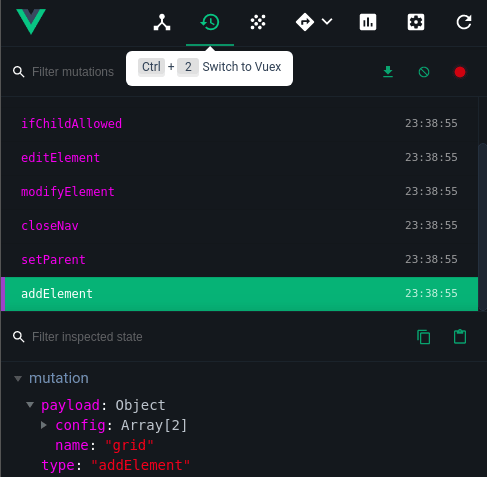487x477 pixels.
Task: Expand the Routing dropdown chevron
Action: coord(327,22)
